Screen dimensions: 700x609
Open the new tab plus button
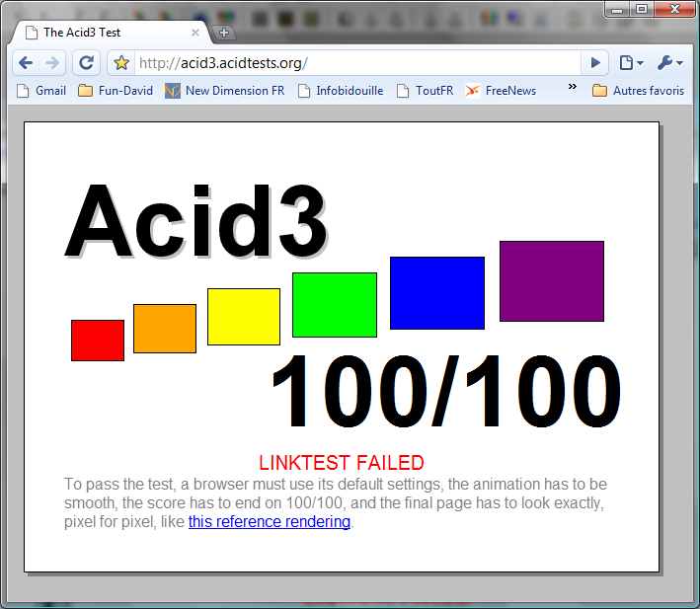tap(225, 33)
